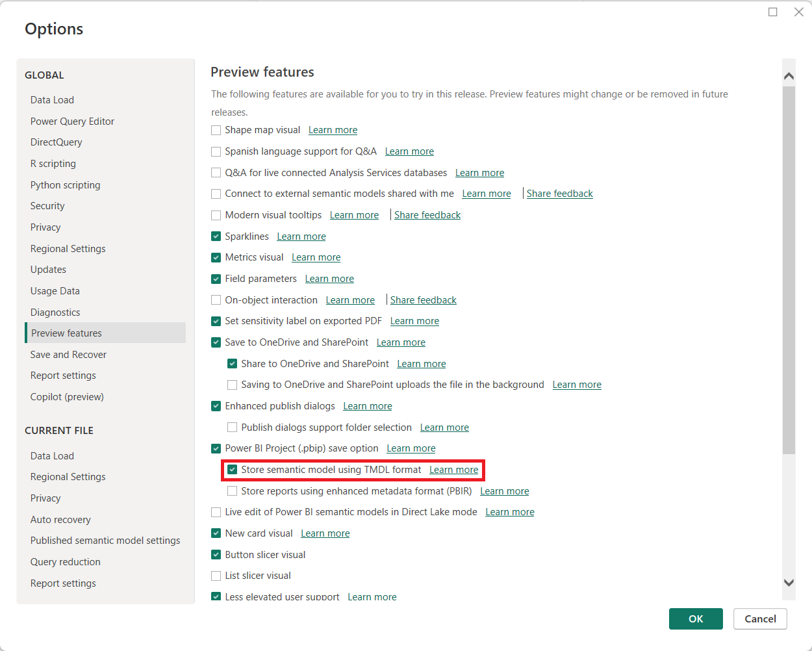Open Python scripting options
Viewport: 812px width, 651px height.
(65, 185)
